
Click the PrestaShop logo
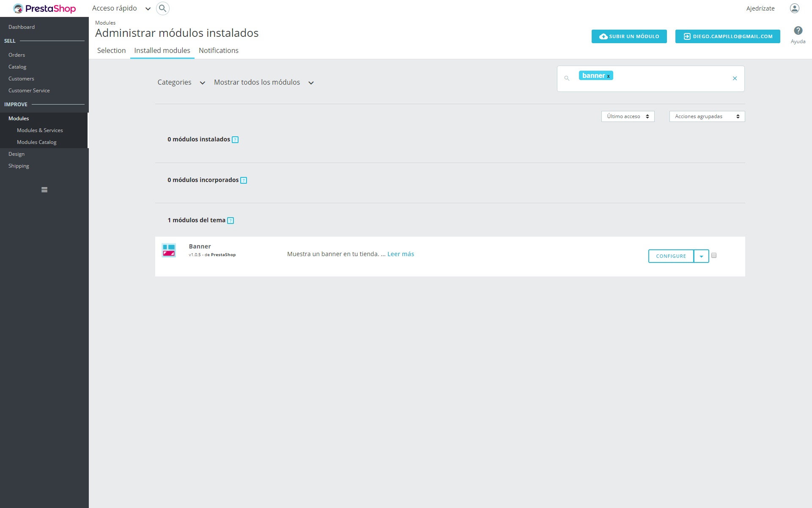tap(44, 8)
